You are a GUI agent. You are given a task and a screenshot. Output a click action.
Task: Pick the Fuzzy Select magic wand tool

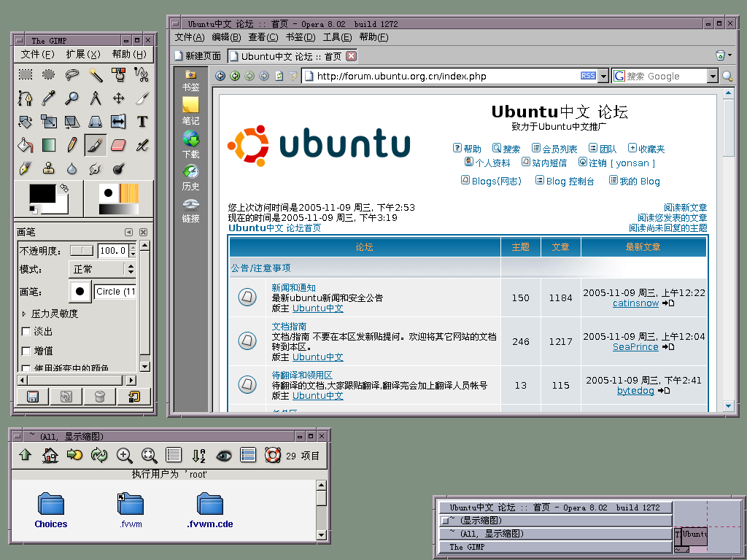point(96,74)
